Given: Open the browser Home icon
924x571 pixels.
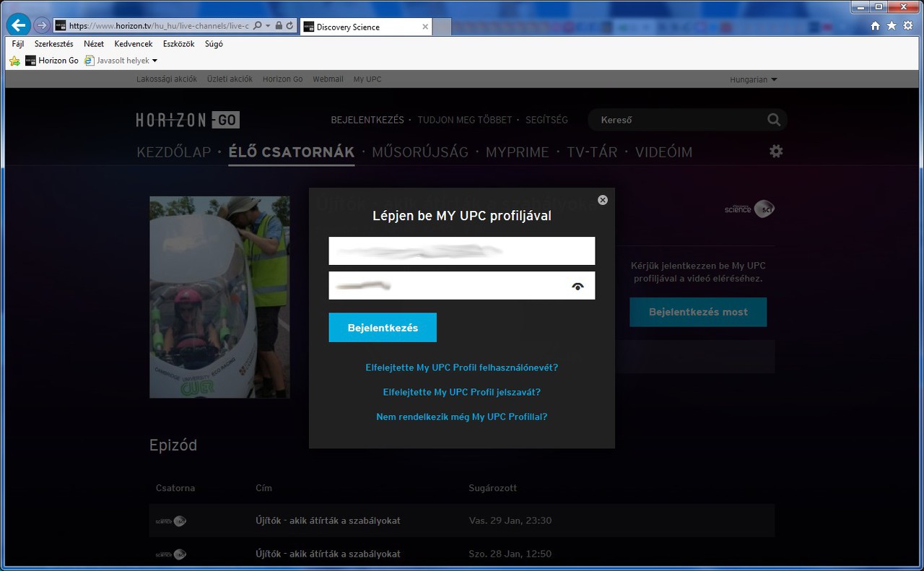Looking at the screenshot, I should point(875,26).
